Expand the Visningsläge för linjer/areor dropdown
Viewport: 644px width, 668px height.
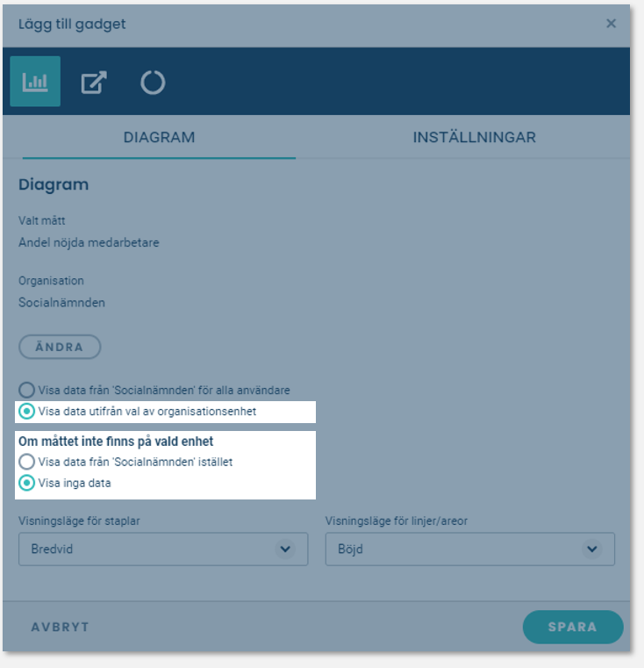(x=469, y=549)
